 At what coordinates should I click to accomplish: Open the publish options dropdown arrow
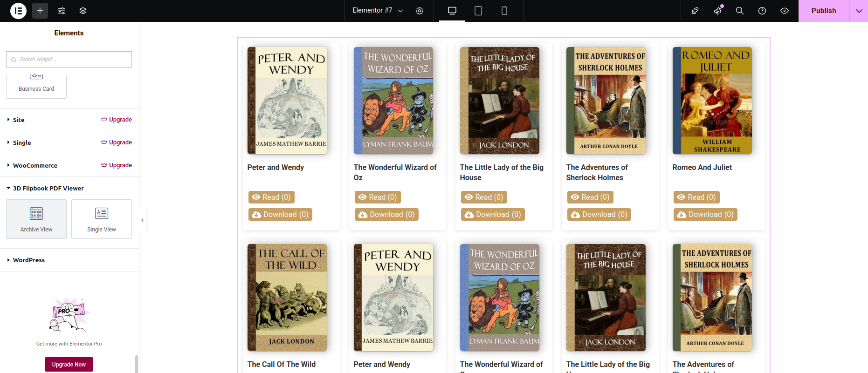point(859,11)
